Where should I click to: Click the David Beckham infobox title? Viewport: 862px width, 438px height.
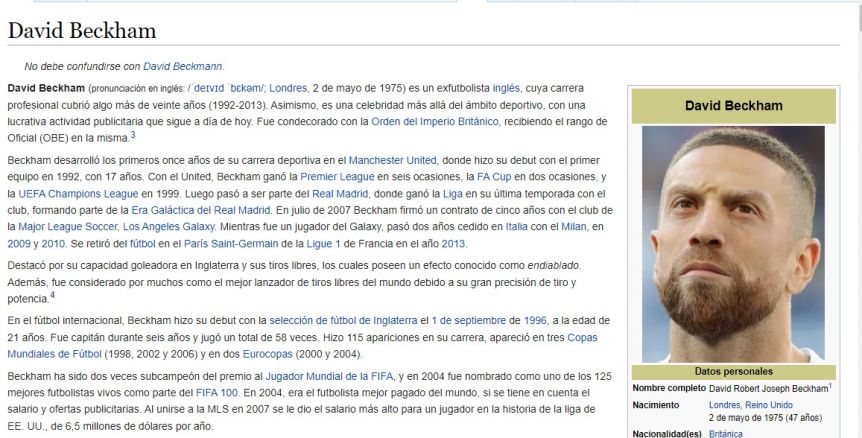(733, 106)
